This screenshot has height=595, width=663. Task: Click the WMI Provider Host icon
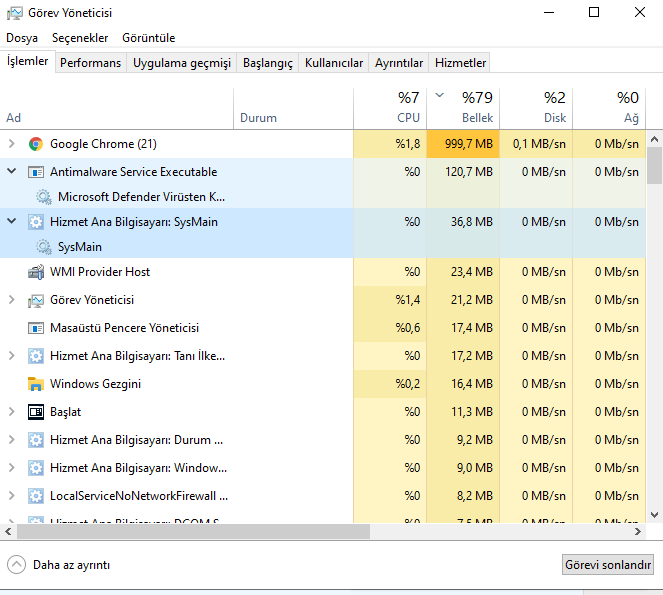(x=36, y=272)
